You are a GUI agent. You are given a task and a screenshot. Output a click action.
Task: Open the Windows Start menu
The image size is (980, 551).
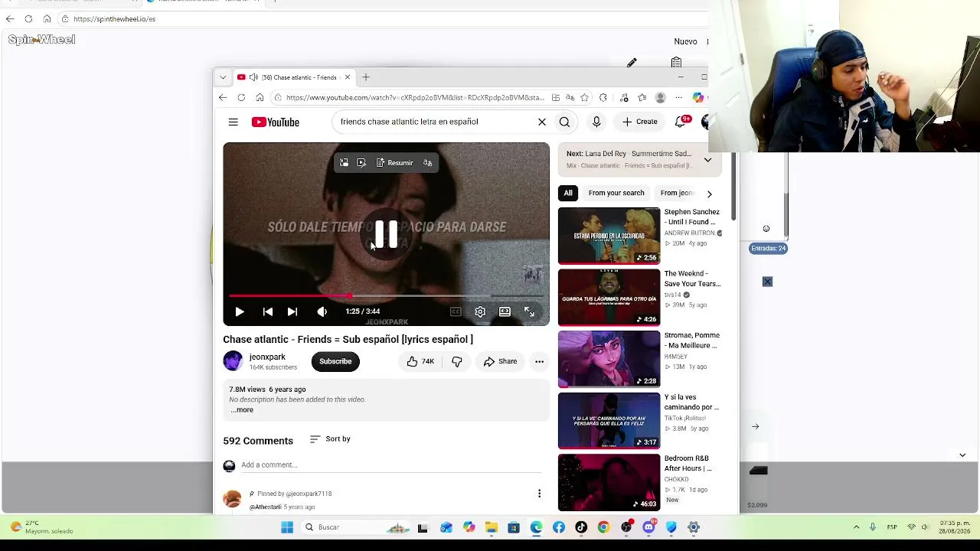pos(287,527)
